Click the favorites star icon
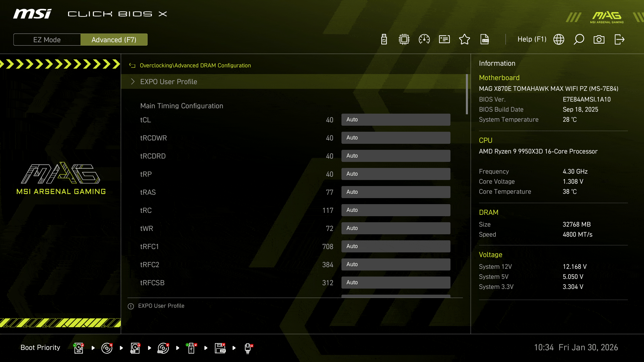This screenshot has height=362, width=644. 465,39
